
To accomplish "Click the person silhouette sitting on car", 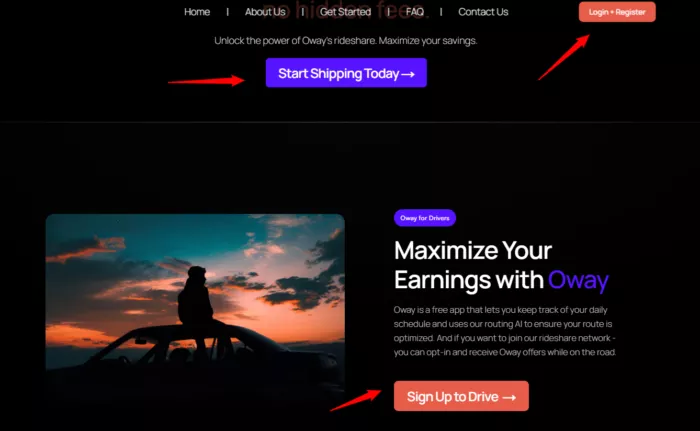I will click(196, 304).
